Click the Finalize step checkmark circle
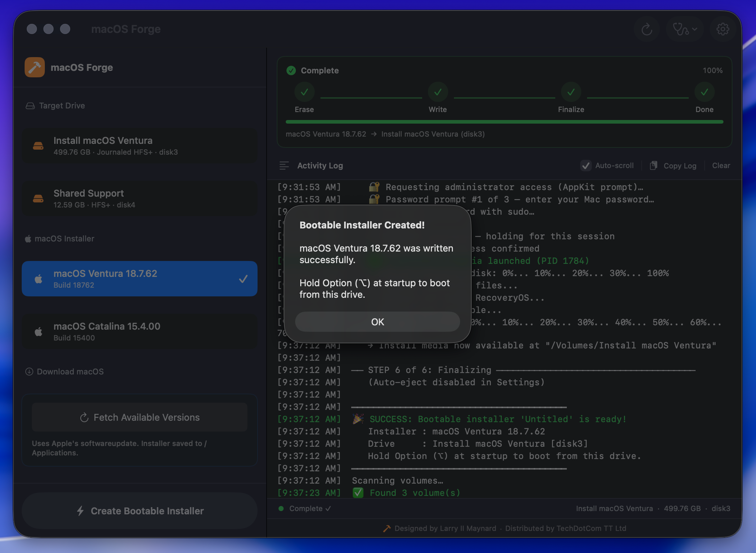The image size is (756, 553). pos(571,92)
